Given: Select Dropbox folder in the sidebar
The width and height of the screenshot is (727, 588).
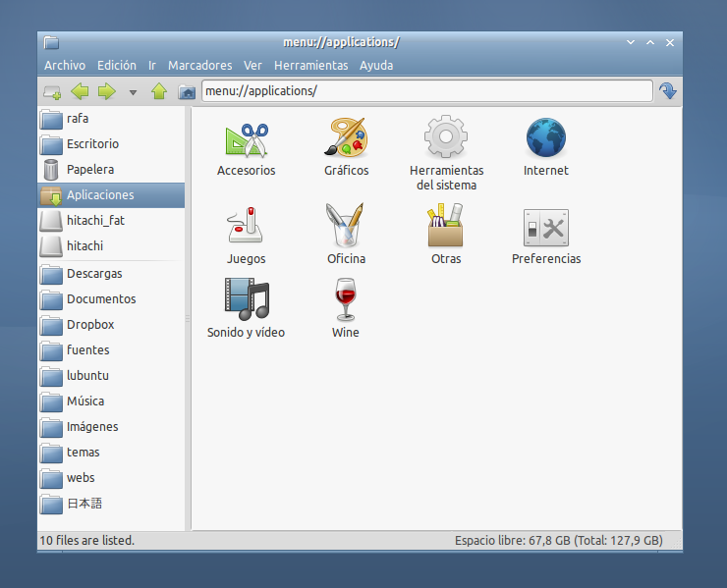Looking at the screenshot, I should click(89, 325).
